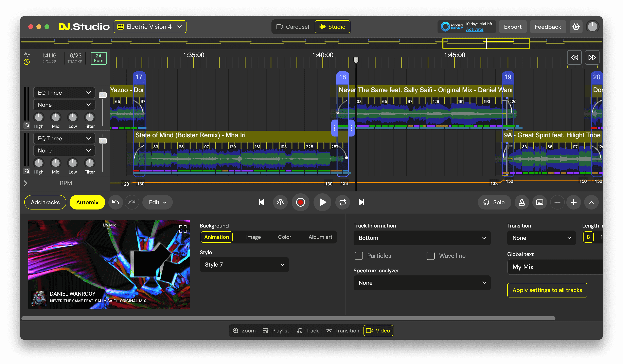Toggle headphone cue on the upper track

[27, 126]
